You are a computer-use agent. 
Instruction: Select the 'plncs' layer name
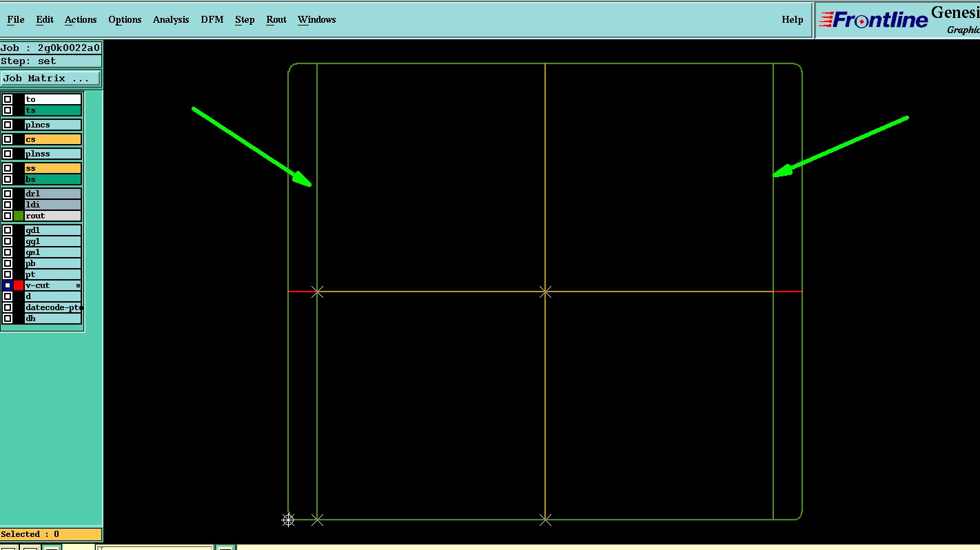[x=53, y=125]
